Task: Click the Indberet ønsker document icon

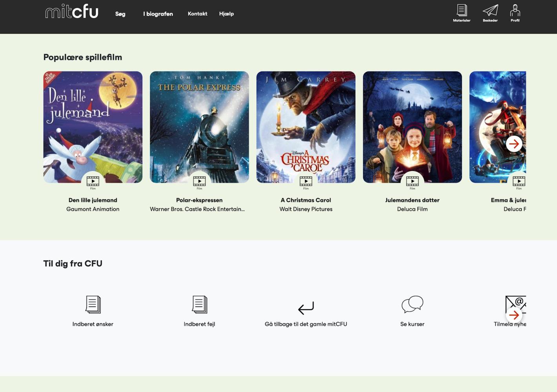Action: 93,305
